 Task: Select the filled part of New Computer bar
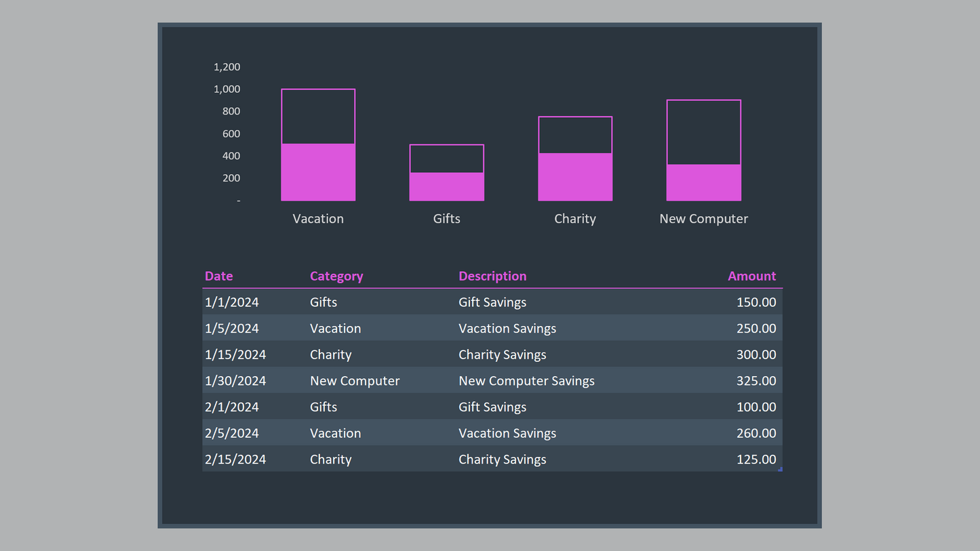pyautogui.click(x=703, y=182)
